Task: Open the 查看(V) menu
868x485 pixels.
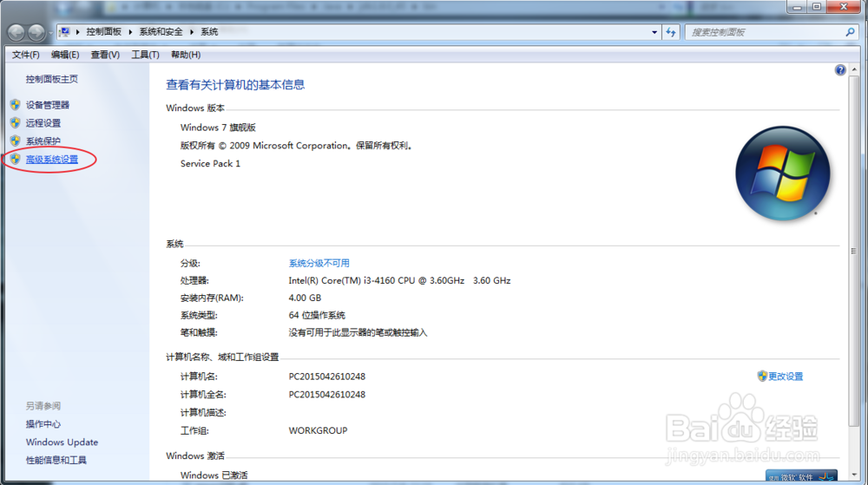Action: point(105,55)
